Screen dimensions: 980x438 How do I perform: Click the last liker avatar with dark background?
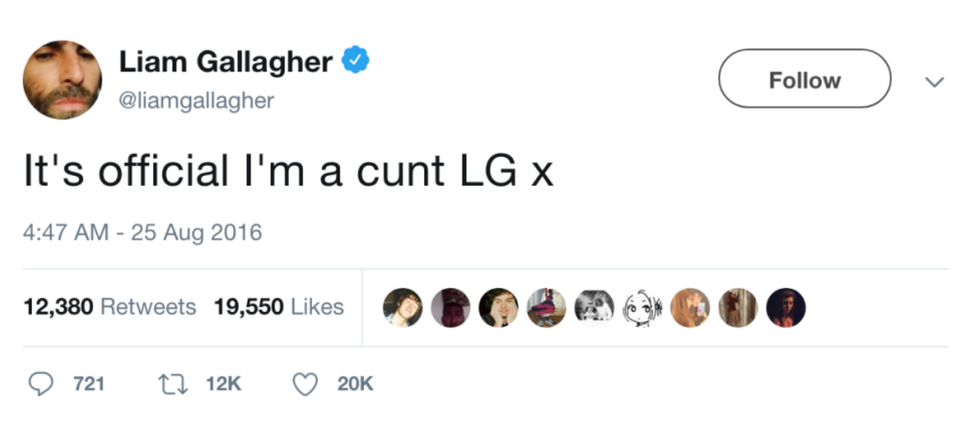pos(786,308)
